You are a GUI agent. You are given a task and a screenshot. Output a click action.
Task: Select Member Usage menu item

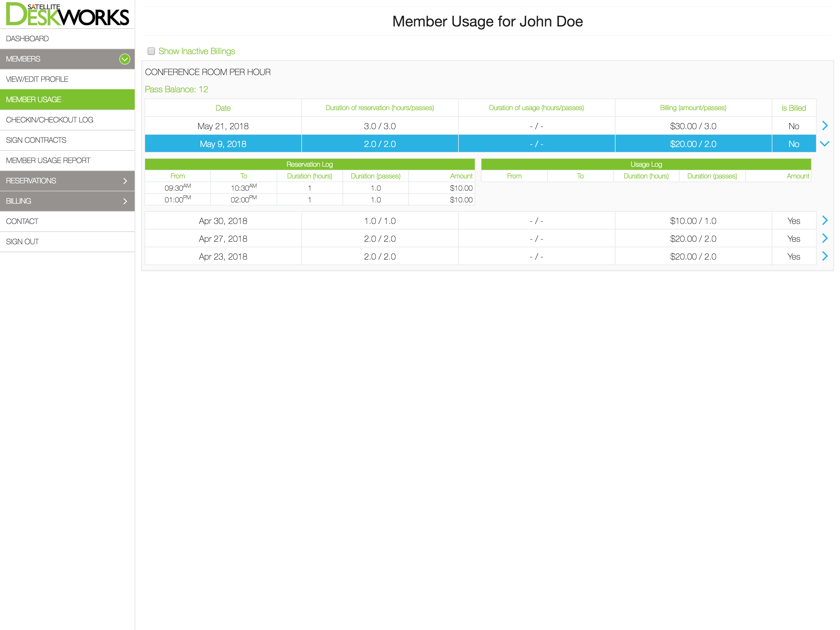tap(67, 100)
